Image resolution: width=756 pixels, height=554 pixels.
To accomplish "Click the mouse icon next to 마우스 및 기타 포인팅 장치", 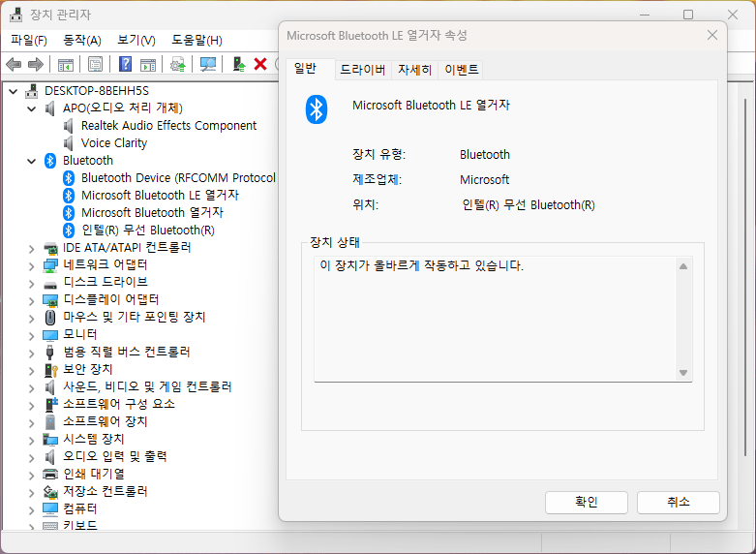I will (x=50, y=317).
